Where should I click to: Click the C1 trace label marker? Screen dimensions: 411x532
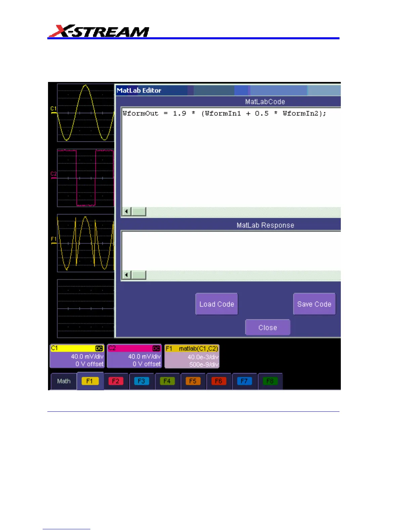coord(54,109)
